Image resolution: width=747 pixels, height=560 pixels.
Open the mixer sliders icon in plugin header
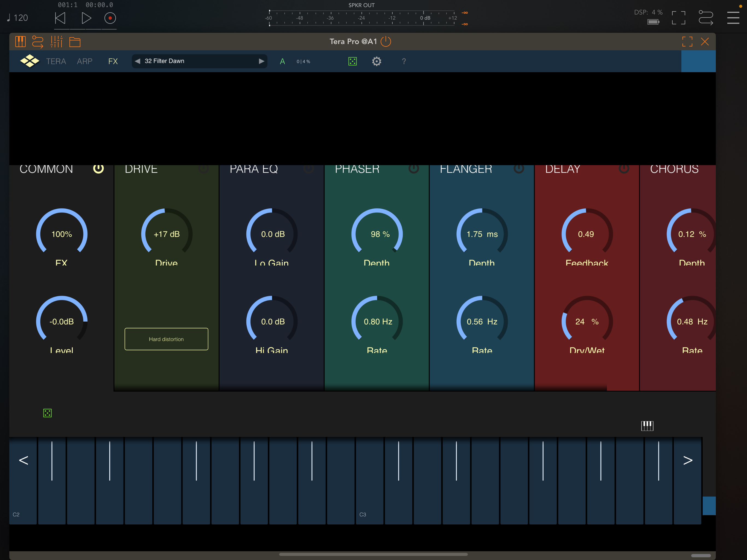(x=56, y=42)
